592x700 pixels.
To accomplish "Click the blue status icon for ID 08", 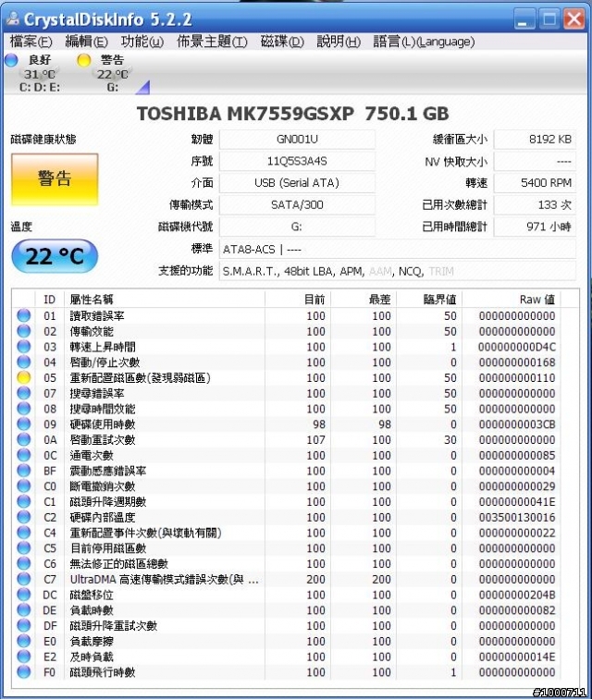I will (24, 409).
